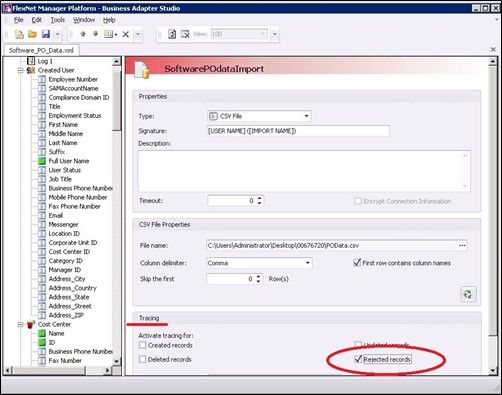Click the field icon beside SAMAccountName
Viewport: 502px width, 395px height.
tap(42, 88)
